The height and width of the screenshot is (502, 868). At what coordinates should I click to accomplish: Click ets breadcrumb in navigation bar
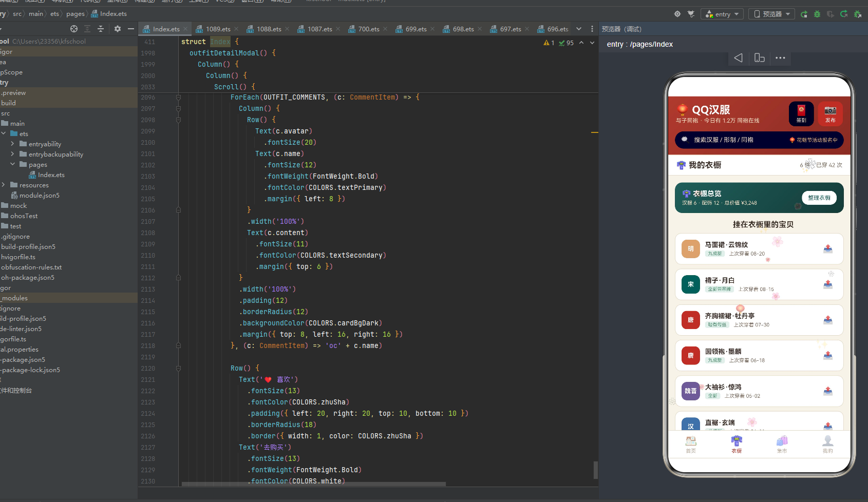pos(54,14)
